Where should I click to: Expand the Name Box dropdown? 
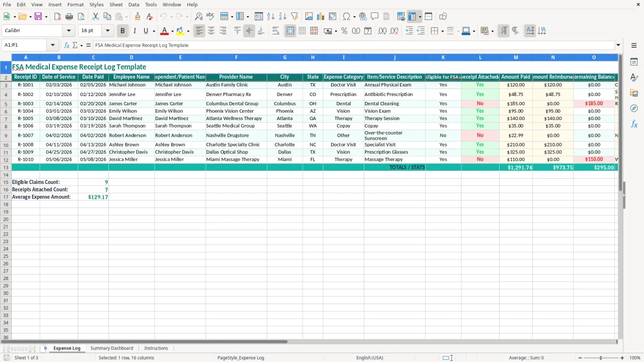point(53,45)
